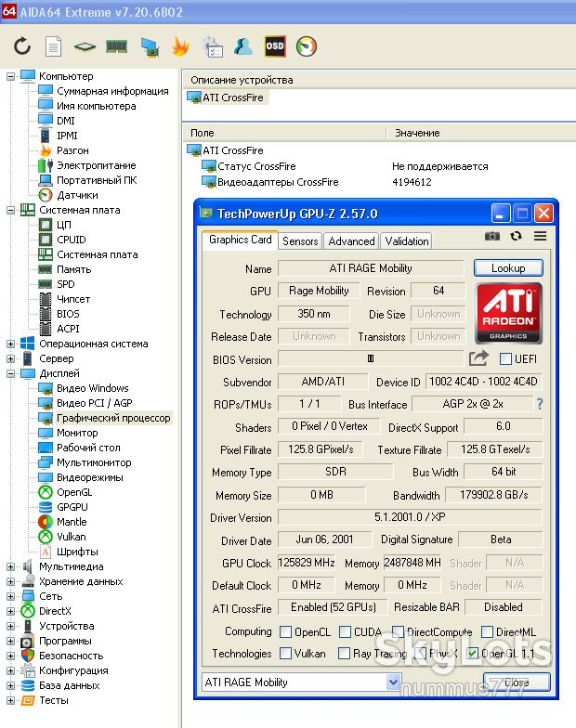
Task: Collapse the Компьютер tree node
Action: (x=11, y=76)
